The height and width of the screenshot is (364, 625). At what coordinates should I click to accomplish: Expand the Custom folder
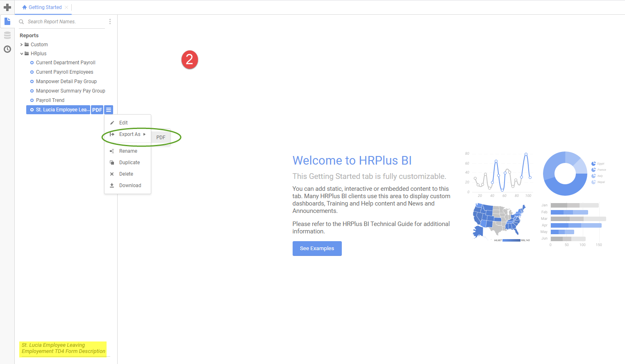[x=22, y=45]
